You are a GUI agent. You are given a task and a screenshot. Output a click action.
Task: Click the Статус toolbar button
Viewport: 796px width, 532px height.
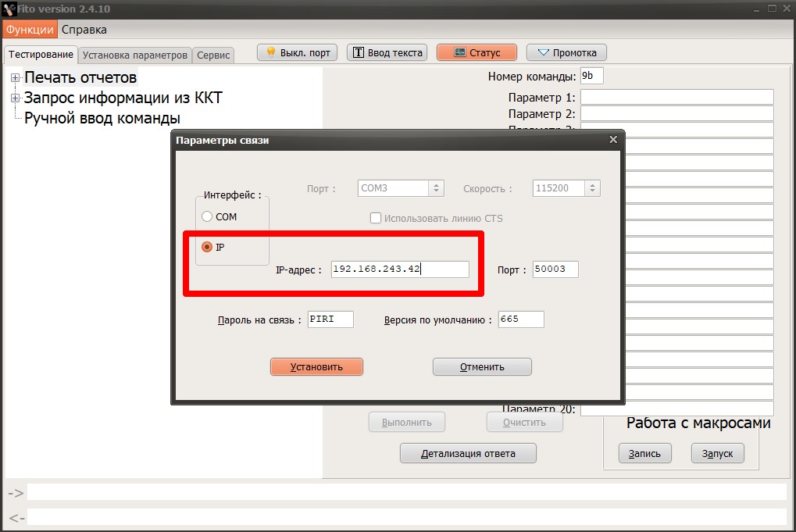(x=477, y=53)
